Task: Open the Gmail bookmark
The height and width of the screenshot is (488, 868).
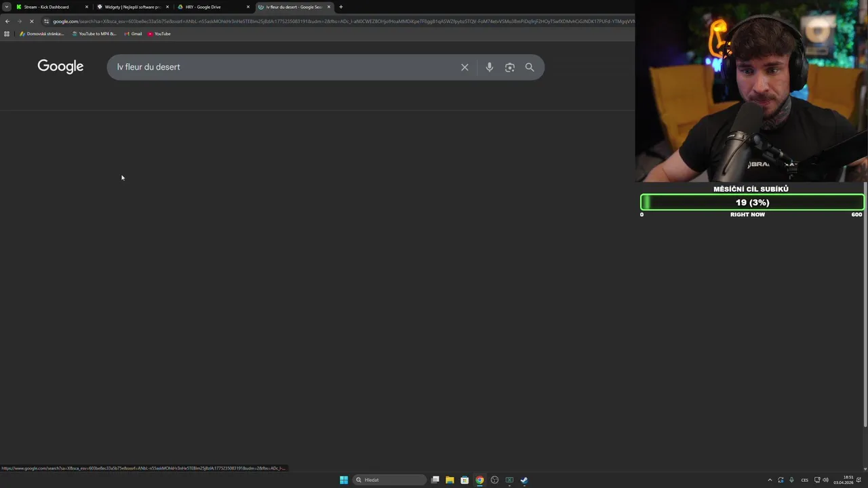Action: [134, 34]
